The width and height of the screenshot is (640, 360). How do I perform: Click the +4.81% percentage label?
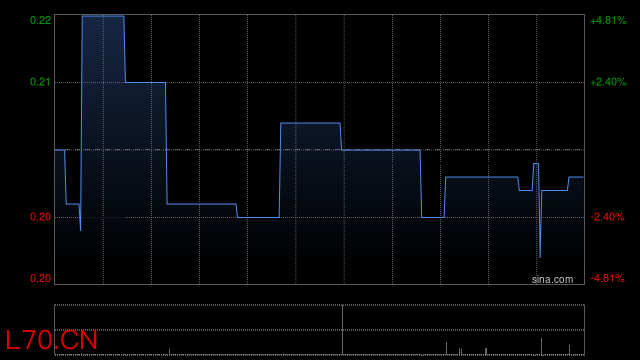[x=608, y=20]
